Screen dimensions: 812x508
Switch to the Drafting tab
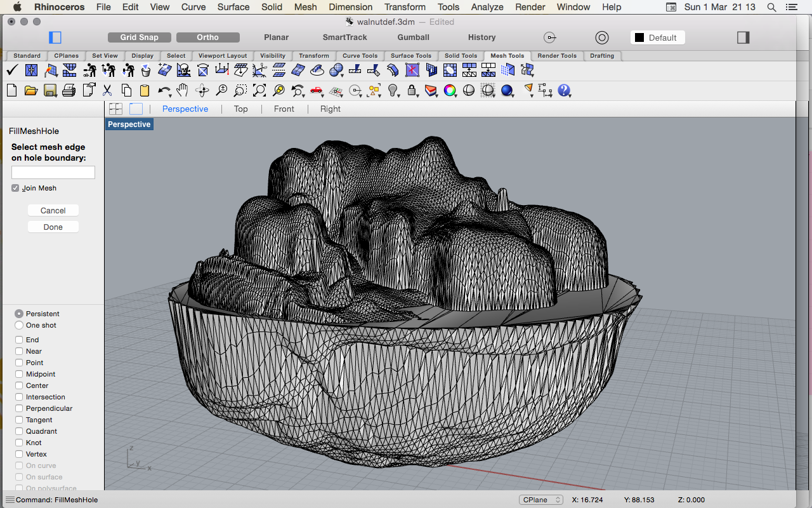click(602, 56)
